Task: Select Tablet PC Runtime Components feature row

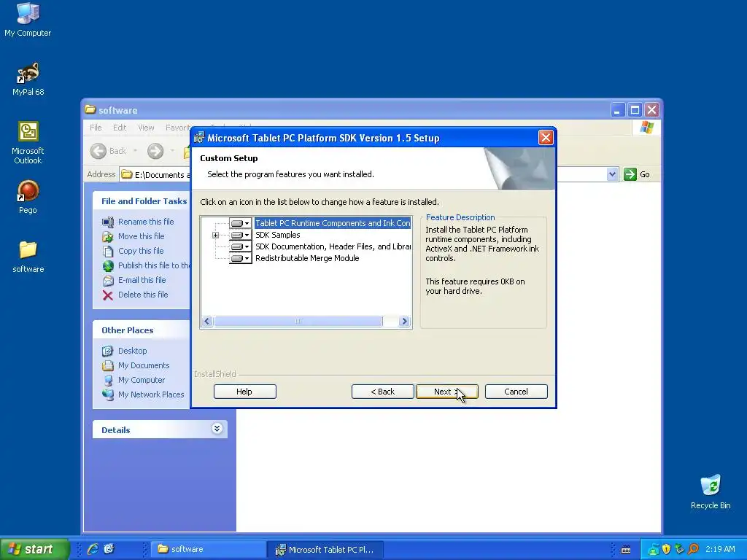Action: [x=333, y=223]
